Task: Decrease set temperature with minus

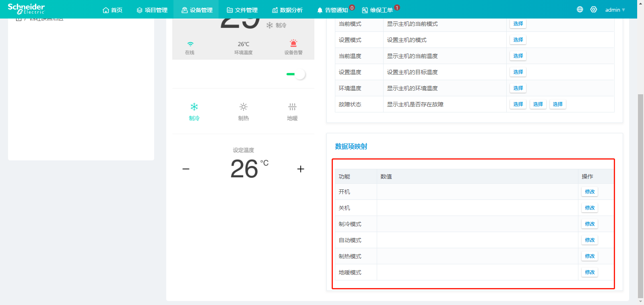Action: pos(186,169)
